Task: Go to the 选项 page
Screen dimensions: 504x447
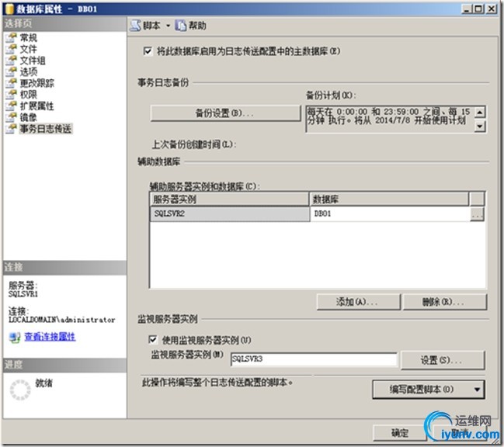Action: tap(28, 71)
